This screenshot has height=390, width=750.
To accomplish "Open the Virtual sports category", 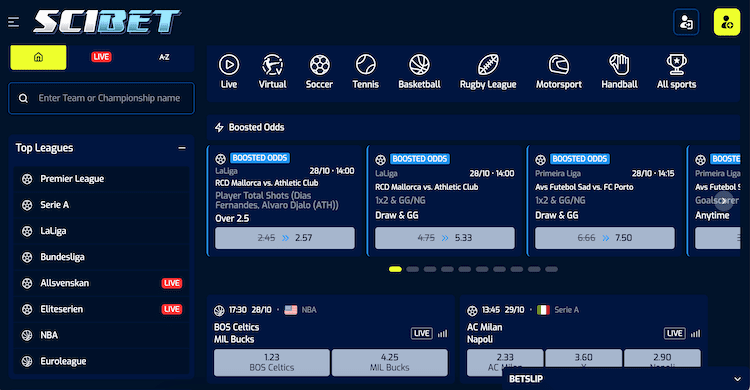I will [x=272, y=71].
